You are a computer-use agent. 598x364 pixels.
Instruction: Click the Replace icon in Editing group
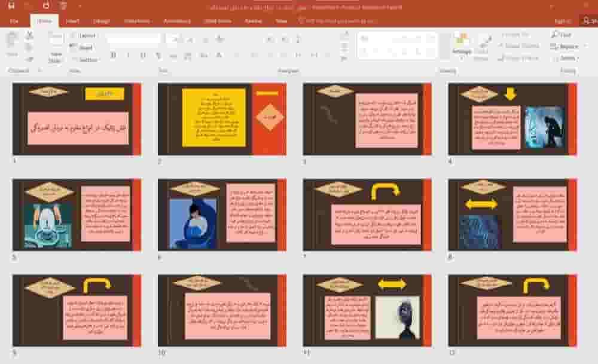[554, 47]
